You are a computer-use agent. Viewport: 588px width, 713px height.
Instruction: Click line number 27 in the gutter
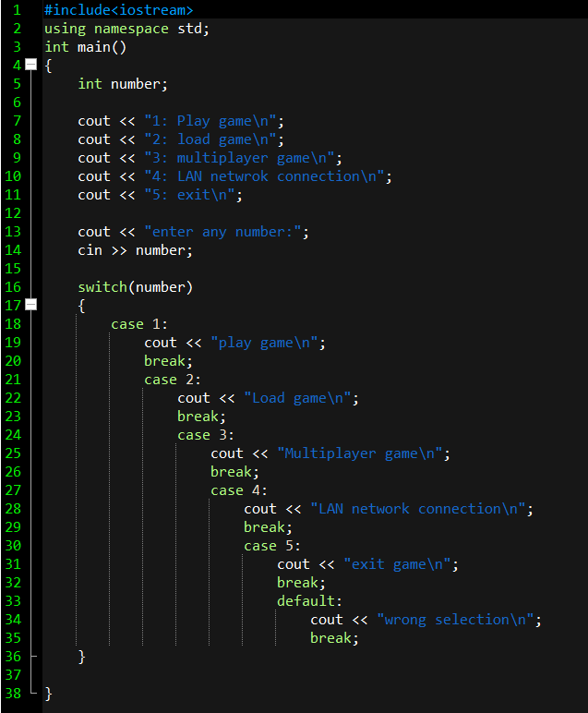point(13,490)
